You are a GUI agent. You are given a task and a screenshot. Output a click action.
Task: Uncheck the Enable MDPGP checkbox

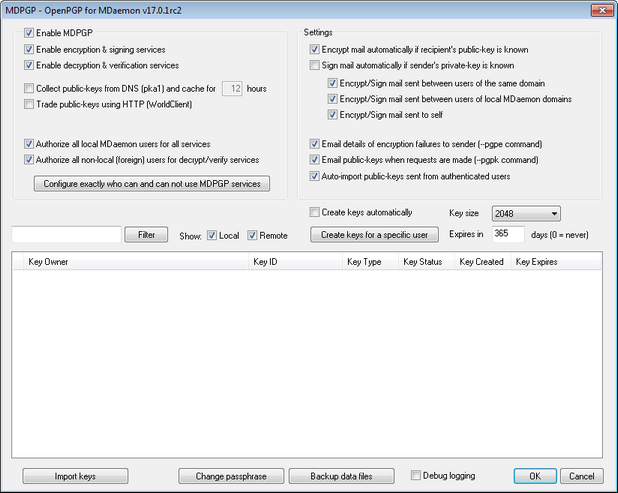click(29, 33)
